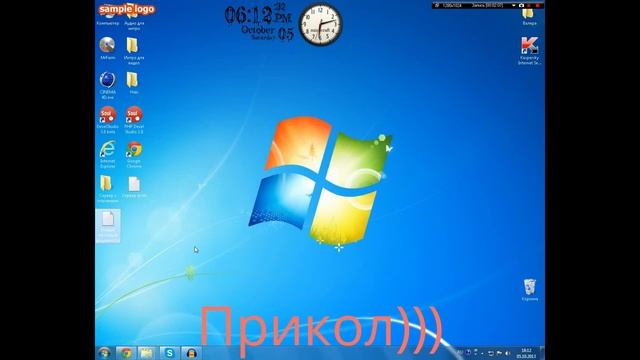
Task: Open Windows Explorer from the taskbar
Action: [x=147, y=353]
